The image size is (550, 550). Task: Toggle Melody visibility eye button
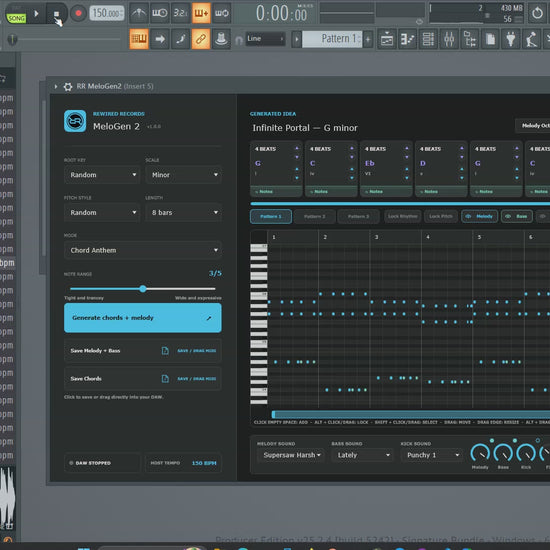pos(479,216)
